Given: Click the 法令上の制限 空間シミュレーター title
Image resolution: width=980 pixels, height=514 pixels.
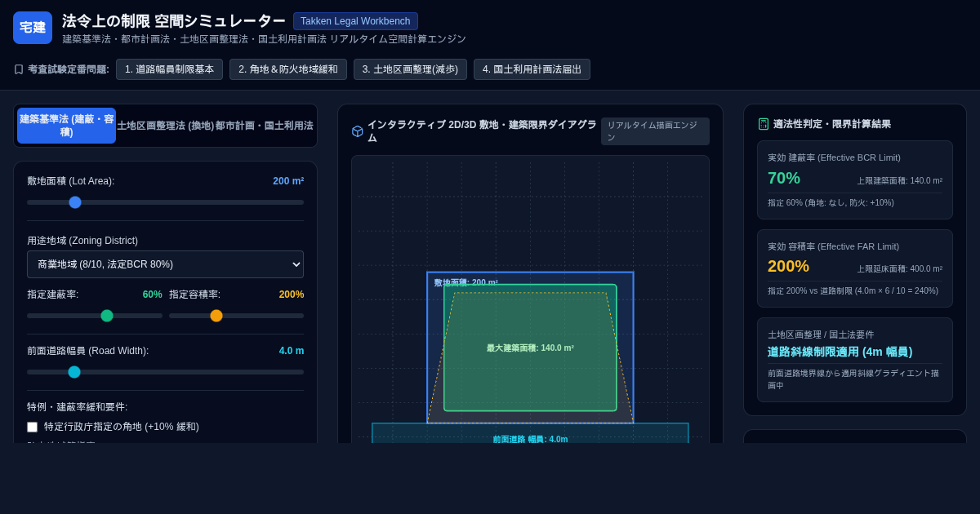Looking at the screenshot, I should point(174,21).
